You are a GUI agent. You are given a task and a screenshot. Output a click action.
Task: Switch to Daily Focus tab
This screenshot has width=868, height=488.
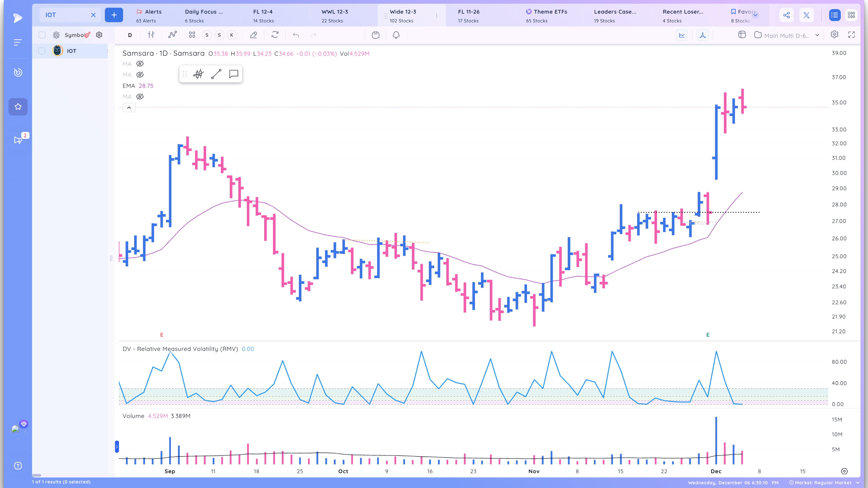[204, 16]
